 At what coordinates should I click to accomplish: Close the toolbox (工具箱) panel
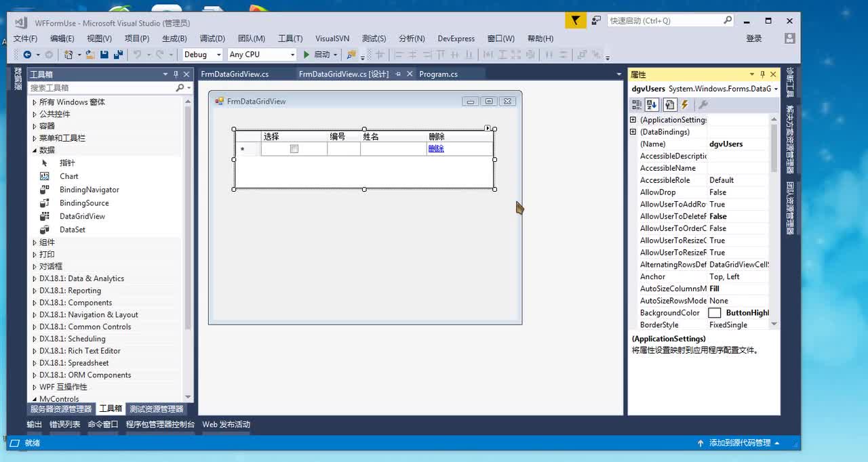pos(186,75)
